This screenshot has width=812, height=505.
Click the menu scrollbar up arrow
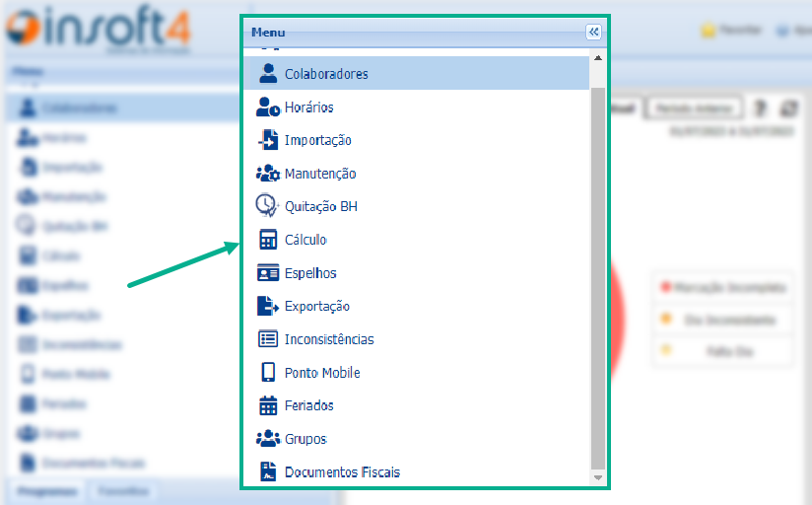(x=597, y=57)
